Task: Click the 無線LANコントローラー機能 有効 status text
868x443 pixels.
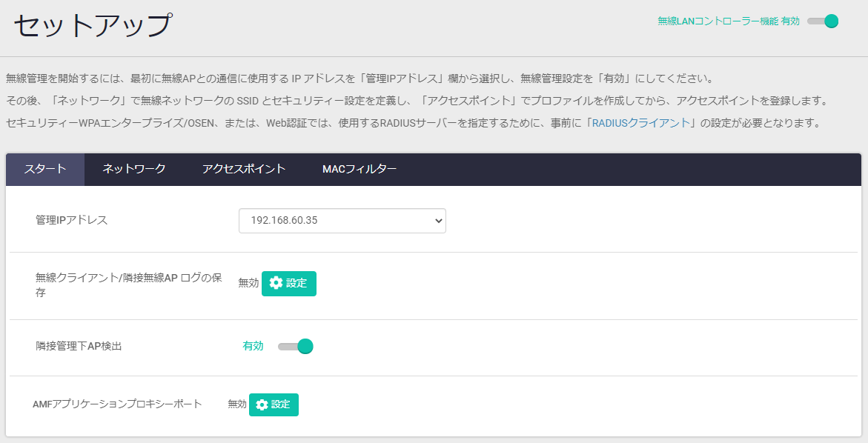Action: tap(728, 21)
